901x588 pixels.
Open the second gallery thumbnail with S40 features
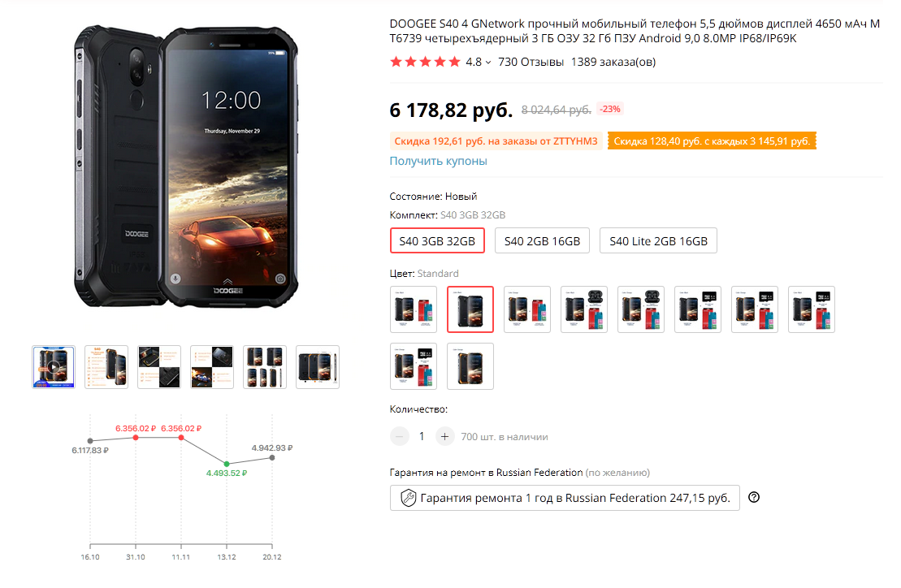106,366
